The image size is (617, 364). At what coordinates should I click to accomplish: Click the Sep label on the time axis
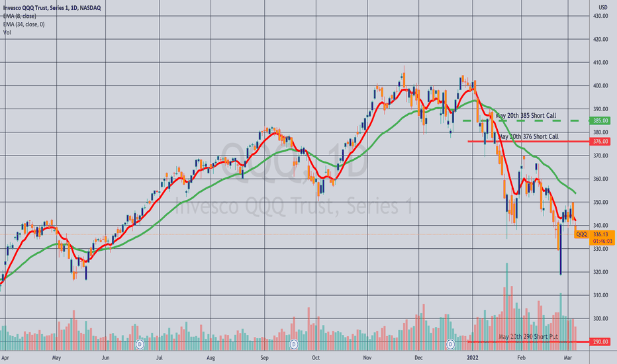pos(264,357)
